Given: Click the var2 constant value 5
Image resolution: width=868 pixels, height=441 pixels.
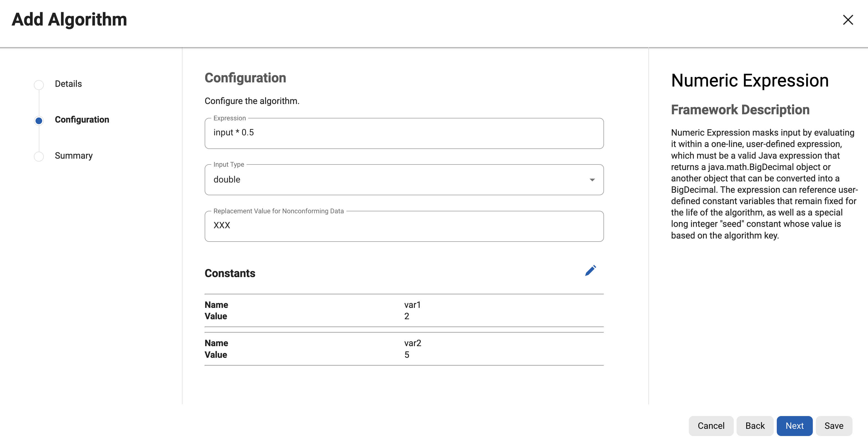Looking at the screenshot, I should click(407, 355).
